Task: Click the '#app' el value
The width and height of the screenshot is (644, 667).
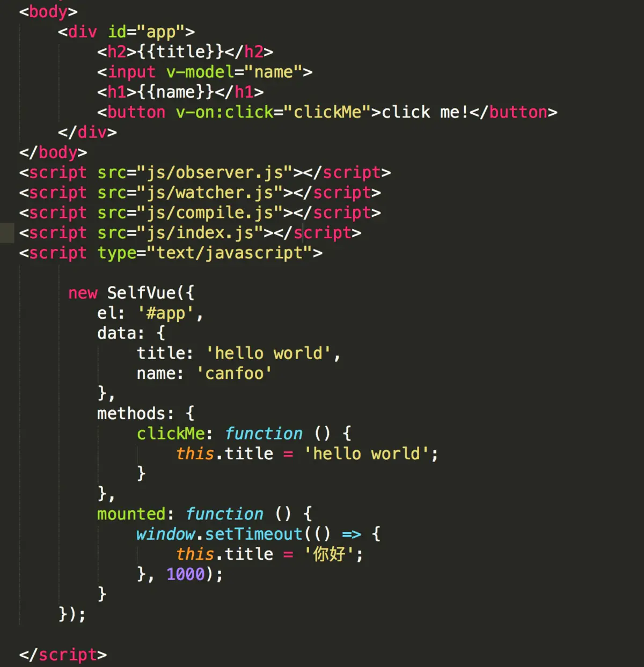Action: 166,313
